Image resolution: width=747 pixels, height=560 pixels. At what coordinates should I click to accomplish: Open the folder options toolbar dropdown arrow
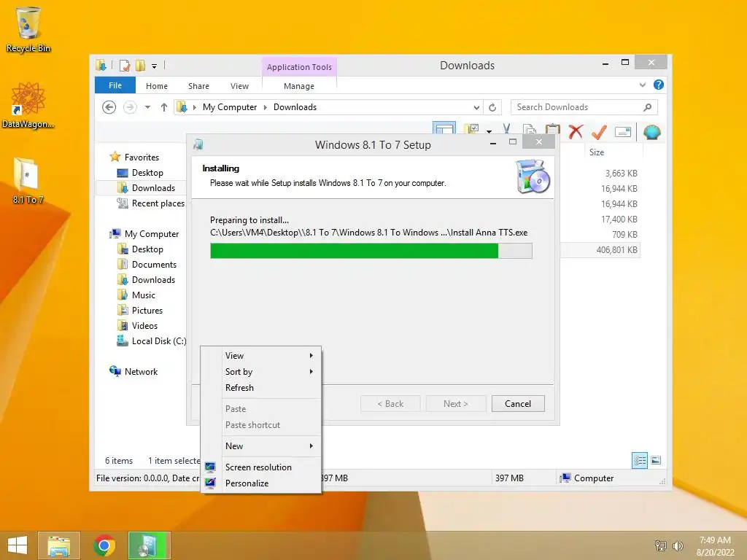[x=489, y=131]
